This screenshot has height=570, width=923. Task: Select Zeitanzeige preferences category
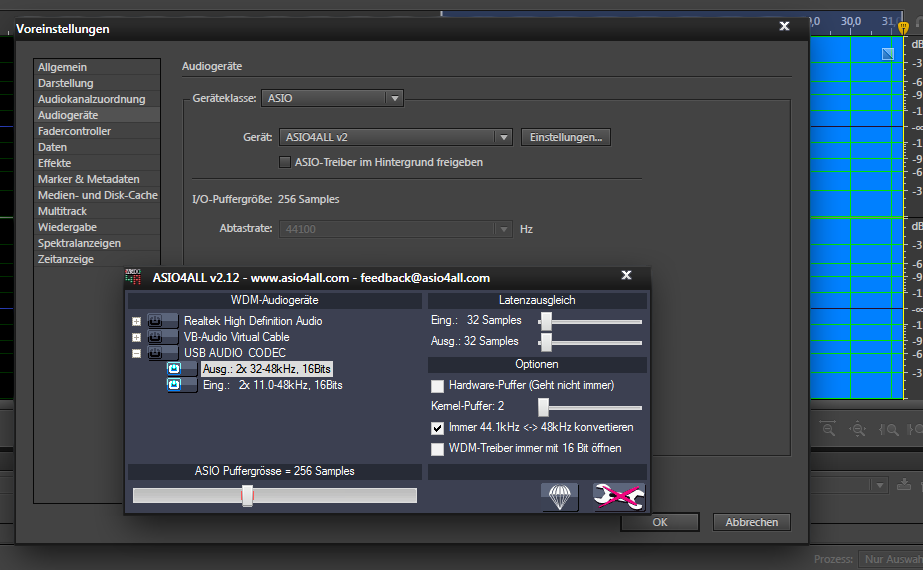tap(97, 259)
